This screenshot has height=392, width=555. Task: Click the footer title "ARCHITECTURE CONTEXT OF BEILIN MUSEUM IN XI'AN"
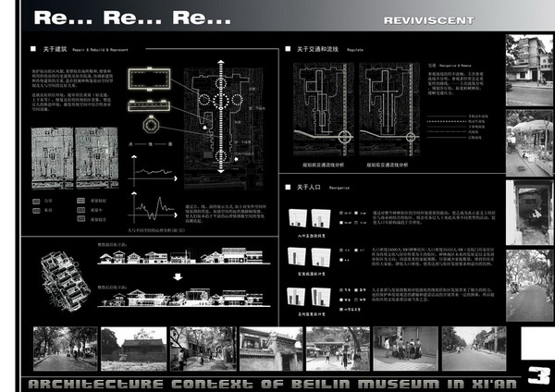[273, 385]
